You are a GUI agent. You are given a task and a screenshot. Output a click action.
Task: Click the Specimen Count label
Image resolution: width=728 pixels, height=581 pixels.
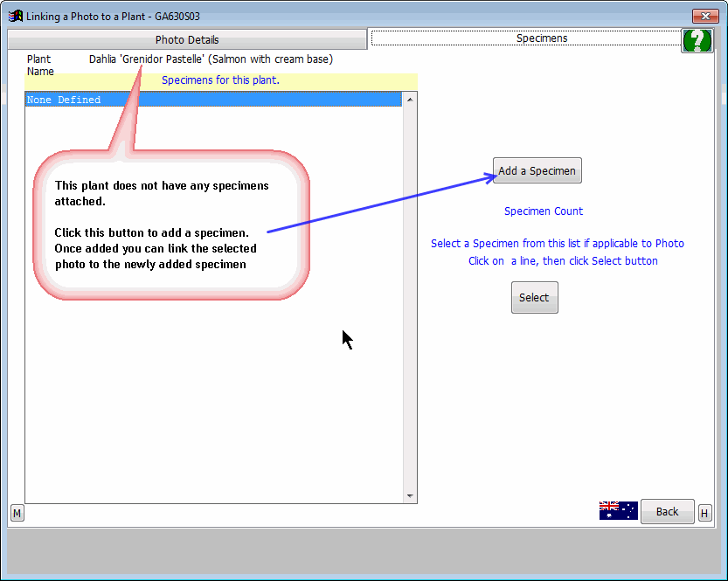tap(544, 211)
